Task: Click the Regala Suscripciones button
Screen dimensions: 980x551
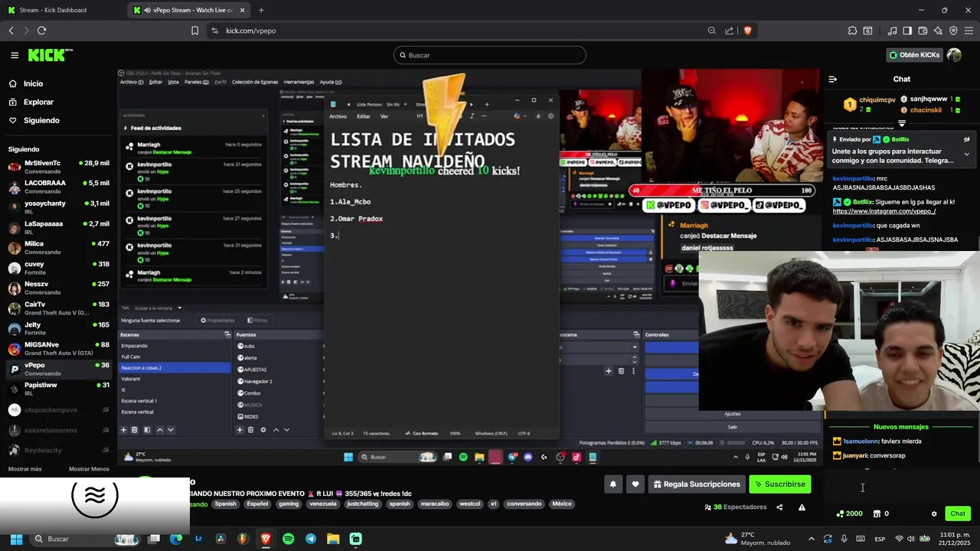Action: coord(697,484)
